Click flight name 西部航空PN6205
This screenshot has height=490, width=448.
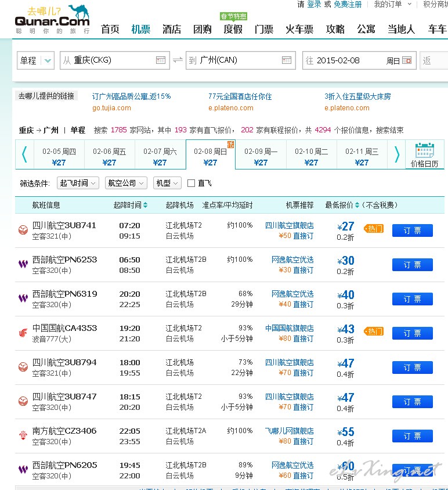(64, 465)
